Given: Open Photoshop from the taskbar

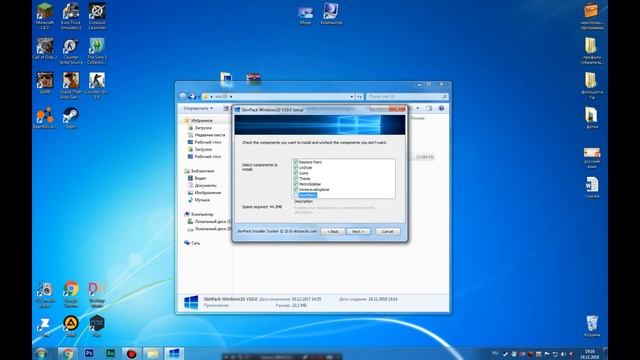Looking at the screenshot, I should (89, 353).
